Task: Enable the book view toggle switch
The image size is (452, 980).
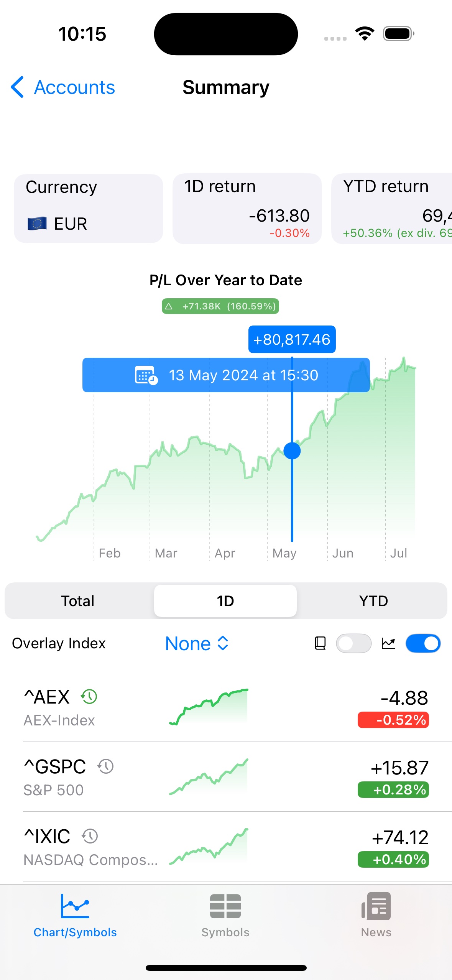Action: [353, 643]
